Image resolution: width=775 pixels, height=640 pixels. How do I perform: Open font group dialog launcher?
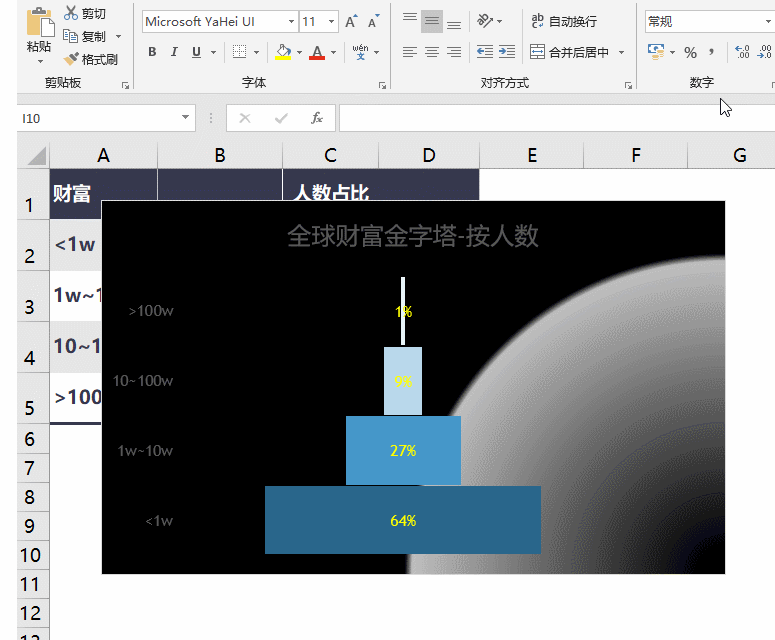click(382, 85)
